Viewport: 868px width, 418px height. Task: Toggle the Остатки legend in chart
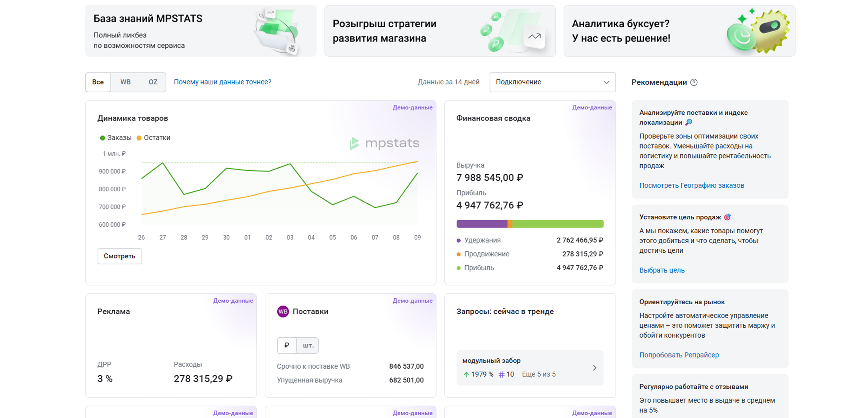point(153,138)
